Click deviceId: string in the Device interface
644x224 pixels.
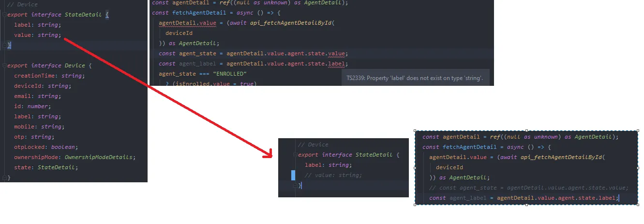click(x=43, y=86)
